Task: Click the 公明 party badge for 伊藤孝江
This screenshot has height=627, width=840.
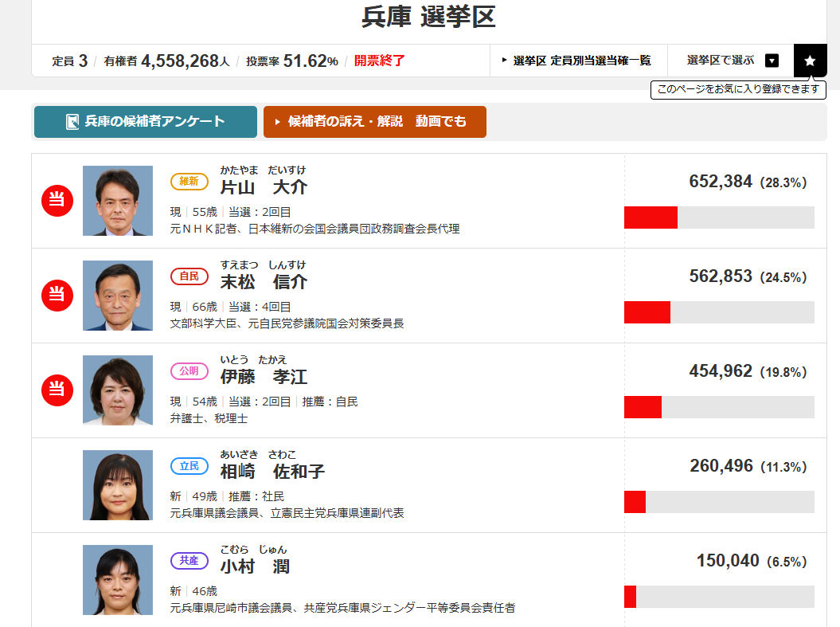Action: click(189, 370)
